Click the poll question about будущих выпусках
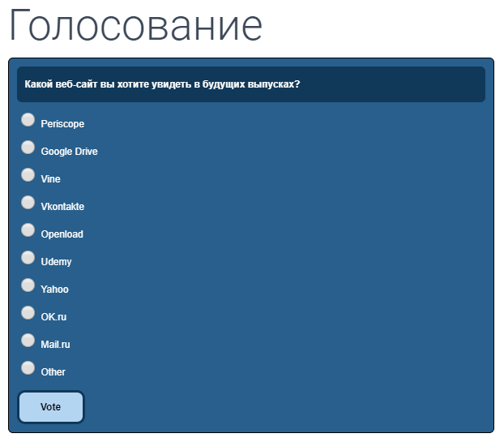The height and width of the screenshot is (442, 504). point(162,84)
